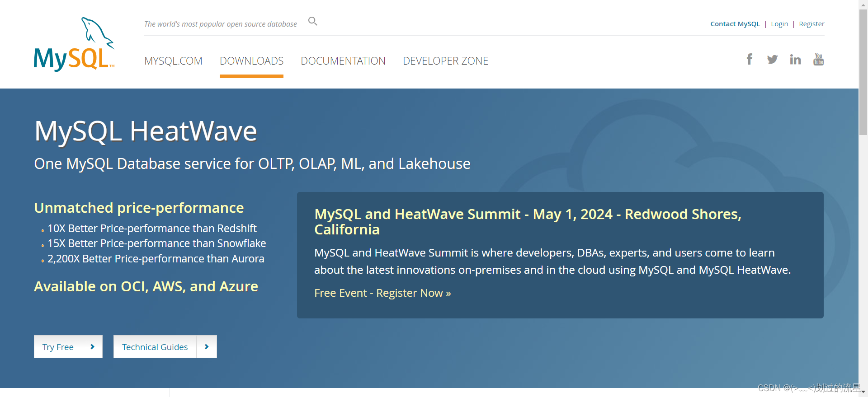Go to the MYSQL.COM tab

click(173, 61)
